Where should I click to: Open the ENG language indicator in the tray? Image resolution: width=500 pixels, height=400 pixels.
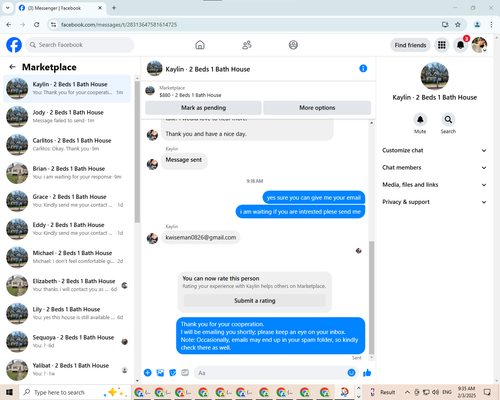pyautogui.click(x=447, y=392)
